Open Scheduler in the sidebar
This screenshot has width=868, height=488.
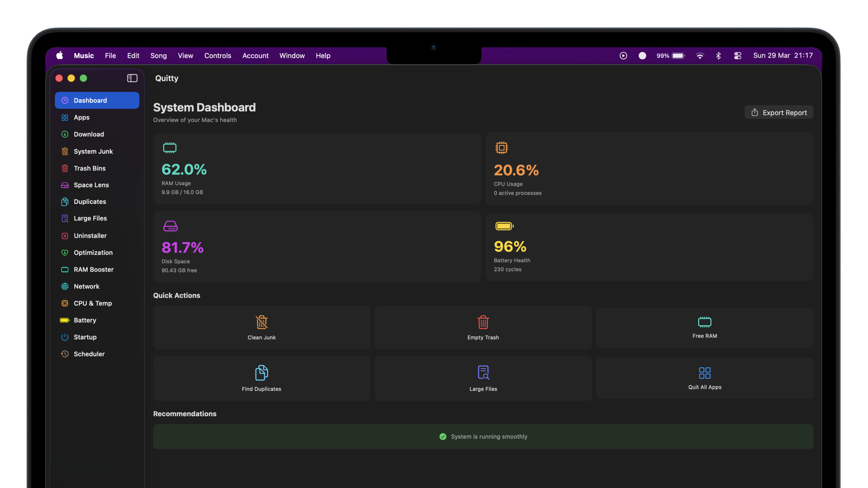pyautogui.click(x=89, y=354)
